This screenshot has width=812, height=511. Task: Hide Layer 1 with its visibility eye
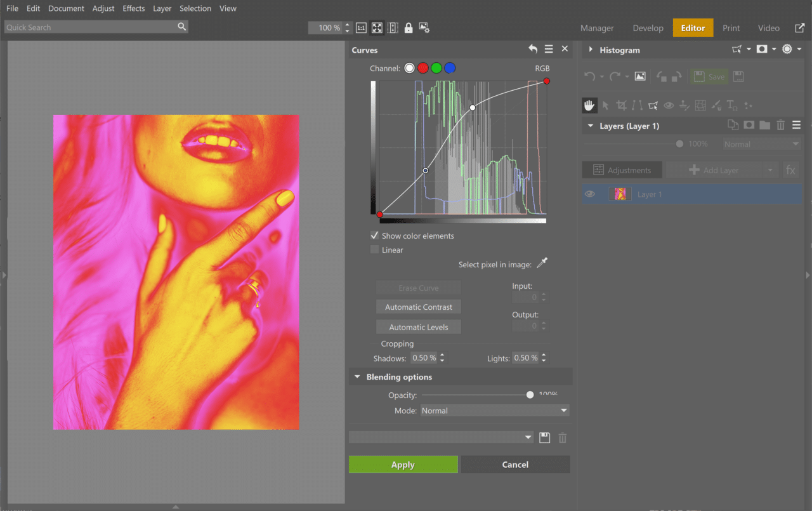(x=591, y=194)
